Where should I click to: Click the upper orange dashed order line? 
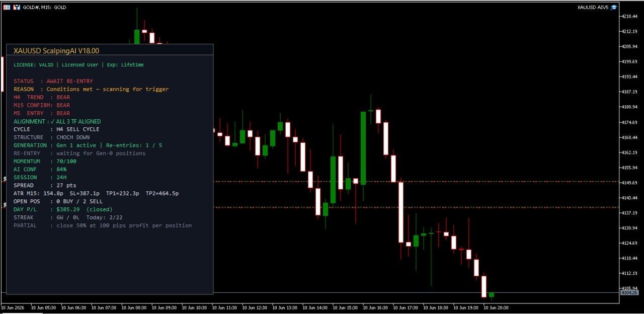[x=417, y=181]
